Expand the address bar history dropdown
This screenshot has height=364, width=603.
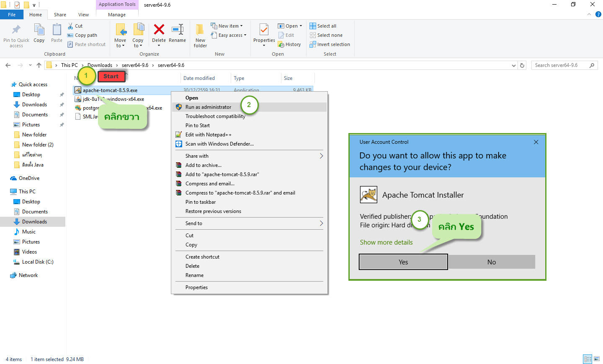[514, 65]
